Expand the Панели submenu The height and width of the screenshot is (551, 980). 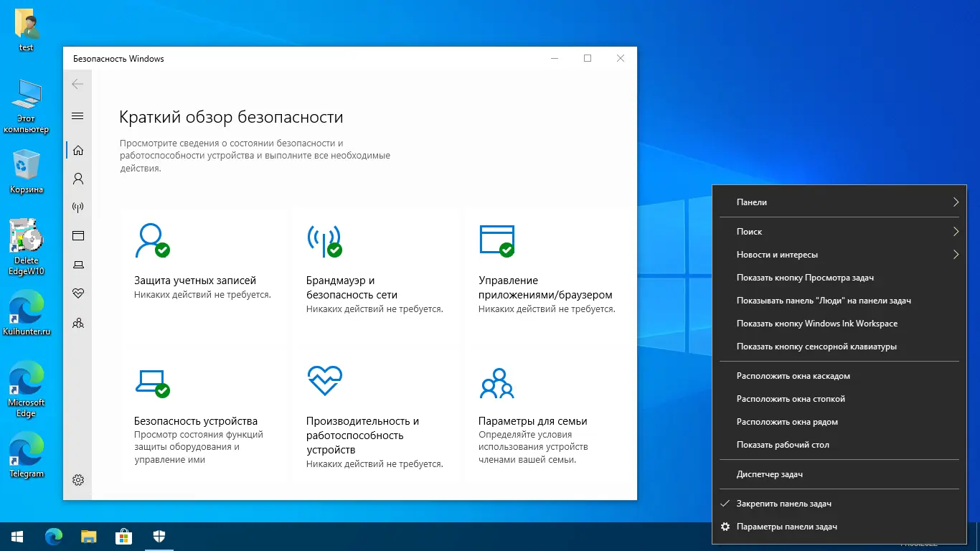tap(839, 202)
